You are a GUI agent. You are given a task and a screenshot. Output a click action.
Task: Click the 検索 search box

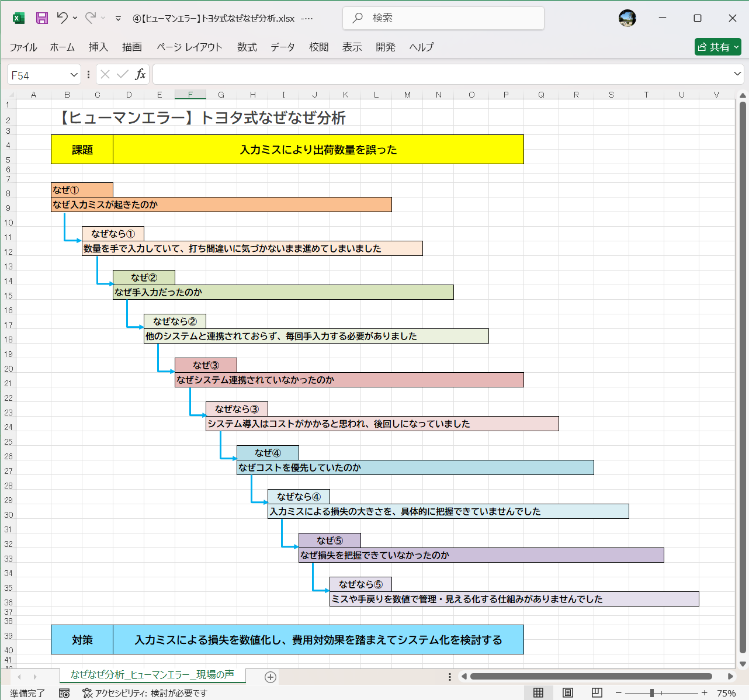pyautogui.click(x=442, y=18)
